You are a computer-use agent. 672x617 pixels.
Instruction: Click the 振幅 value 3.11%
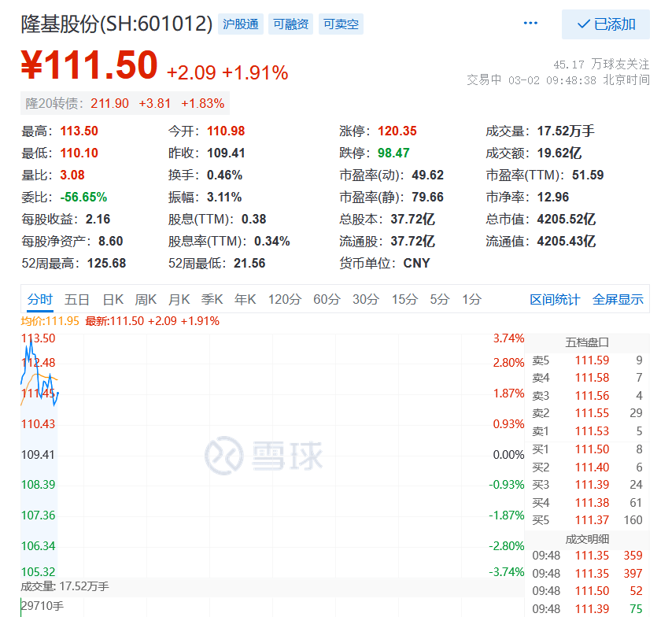(x=224, y=198)
